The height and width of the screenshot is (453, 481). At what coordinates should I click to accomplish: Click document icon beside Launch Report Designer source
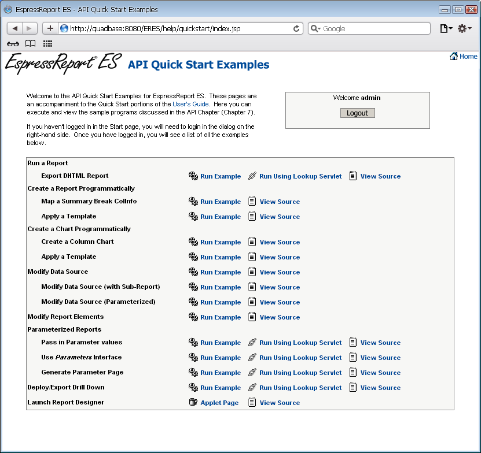(x=252, y=402)
